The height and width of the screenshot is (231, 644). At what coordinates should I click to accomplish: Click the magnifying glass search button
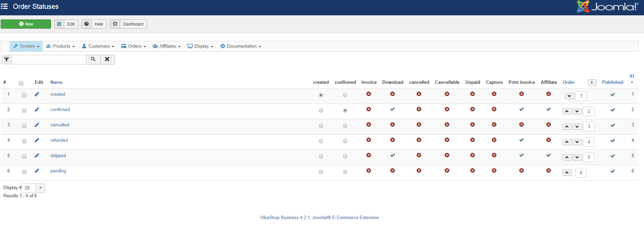point(93,59)
